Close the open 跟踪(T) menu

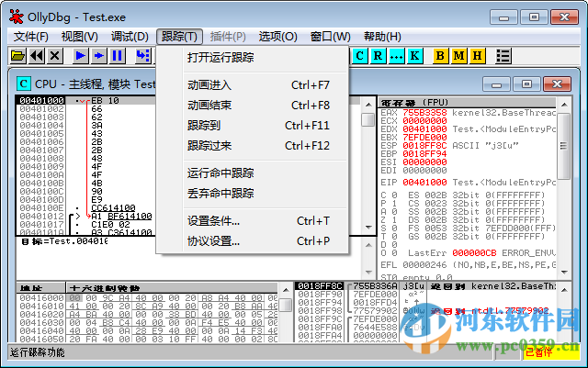(179, 37)
